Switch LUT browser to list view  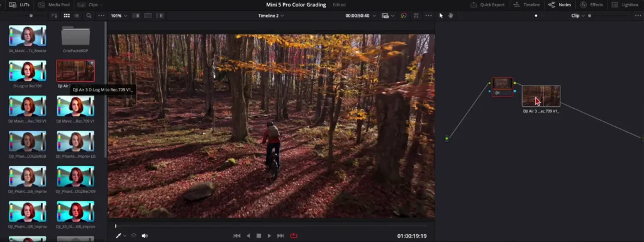[76, 16]
